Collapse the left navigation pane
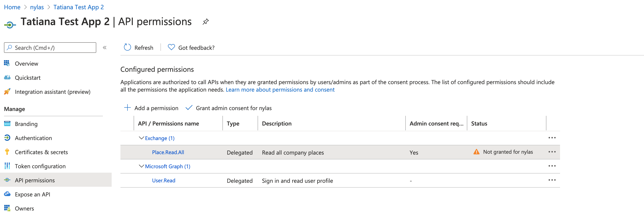The image size is (644, 218). click(105, 47)
